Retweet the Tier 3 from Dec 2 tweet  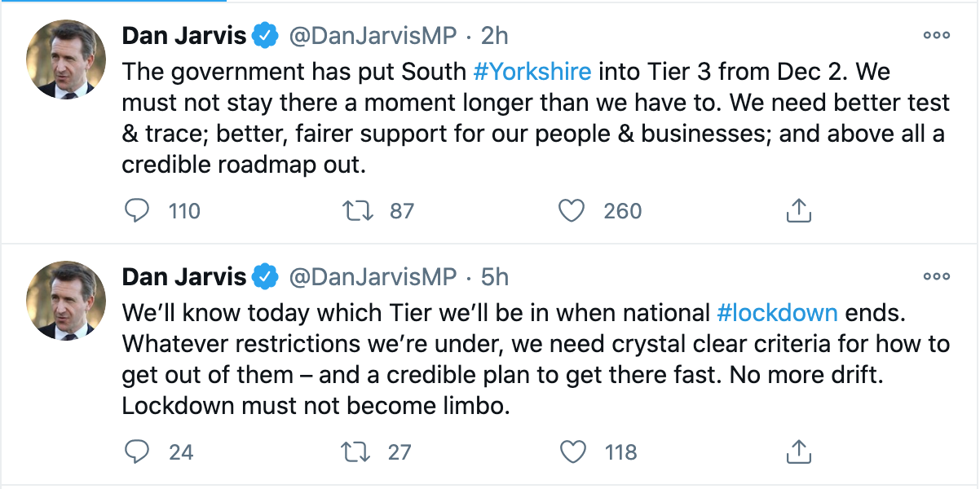pos(358,211)
